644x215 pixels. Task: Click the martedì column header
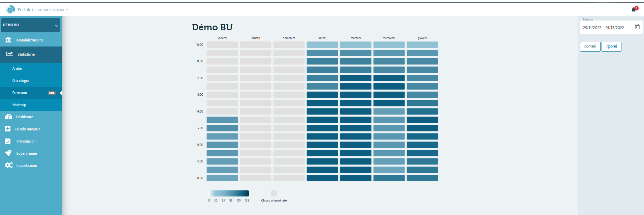[x=356, y=38]
